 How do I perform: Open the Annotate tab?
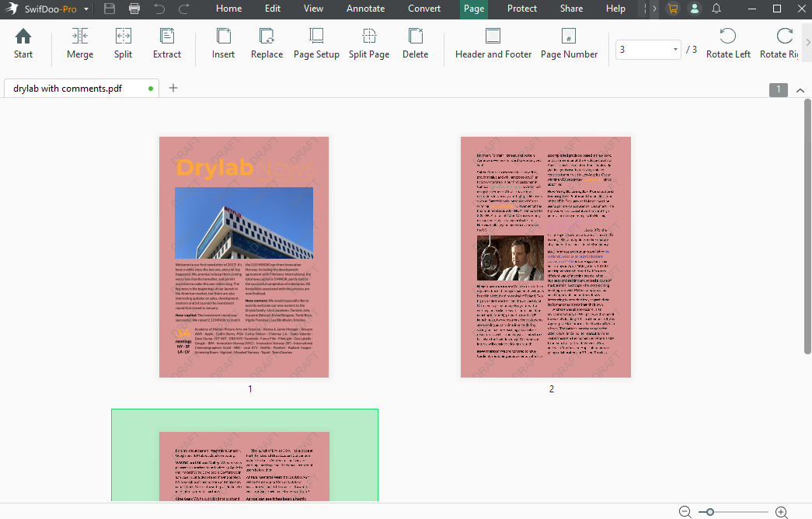[366, 9]
